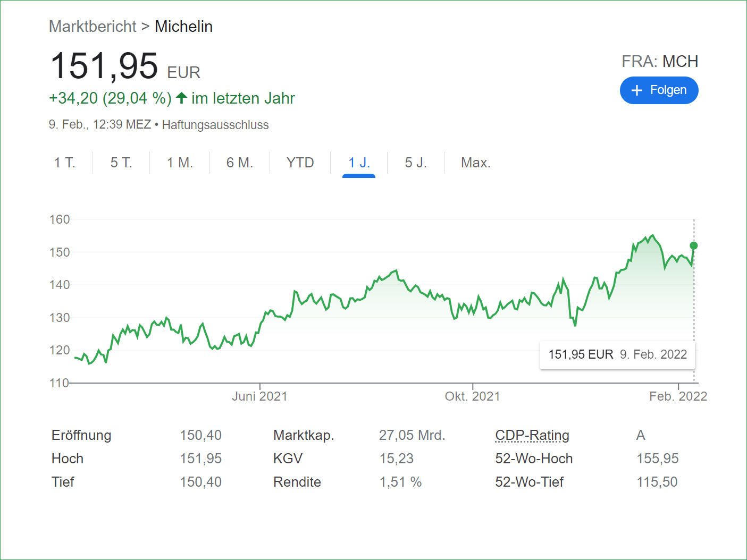Click the 9. Feb., 12:39 MEZ timestamp
747x560 pixels.
pos(100,125)
